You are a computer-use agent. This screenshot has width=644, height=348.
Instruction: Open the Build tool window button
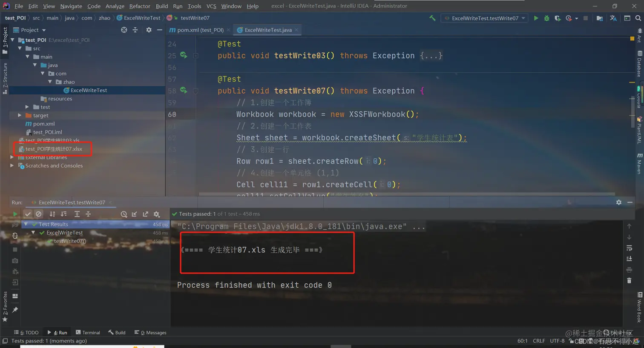tap(117, 333)
